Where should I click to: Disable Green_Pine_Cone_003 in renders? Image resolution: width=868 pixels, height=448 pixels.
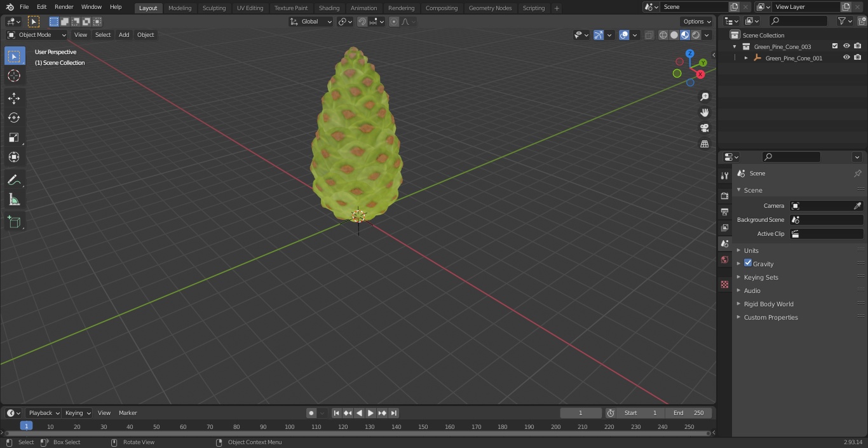[858, 46]
